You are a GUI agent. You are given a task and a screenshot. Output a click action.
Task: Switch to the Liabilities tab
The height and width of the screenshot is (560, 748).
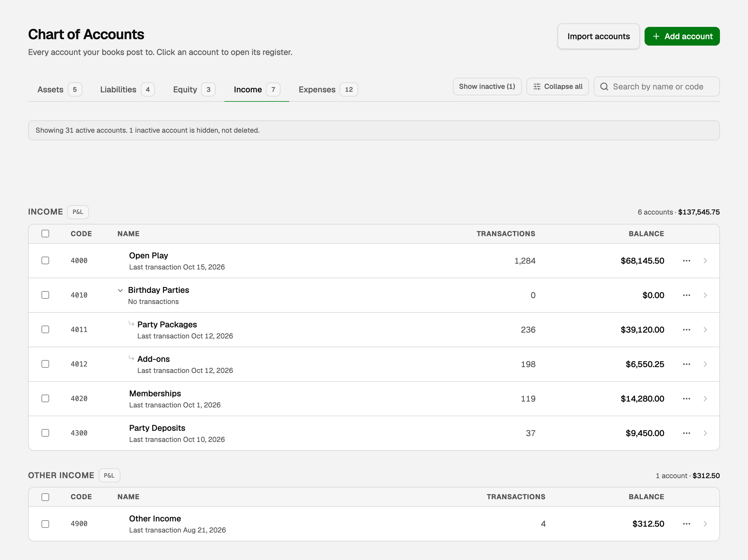click(127, 90)
